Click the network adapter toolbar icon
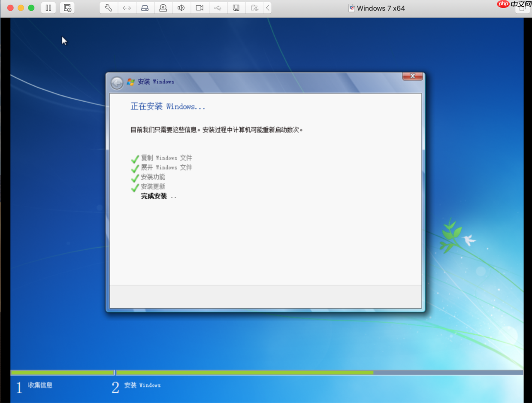532x403 pixels. click(127, 8)
